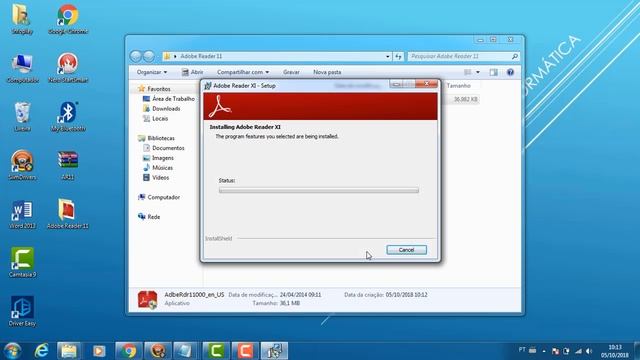The height and width of the screenshot is (360, 640).
Task: Open the Nero StartSmart desktop shortcut
Action: [x=68, y=68]
